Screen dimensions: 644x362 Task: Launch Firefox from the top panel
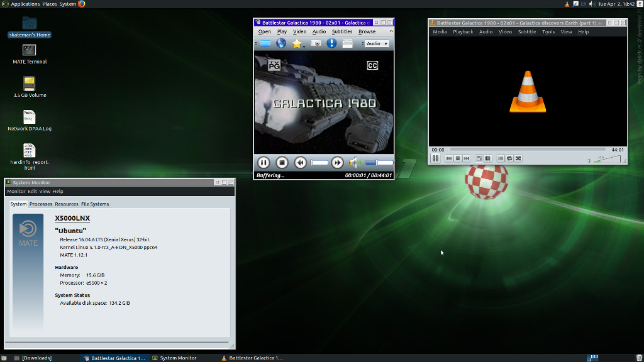click(x=81, y=4)
